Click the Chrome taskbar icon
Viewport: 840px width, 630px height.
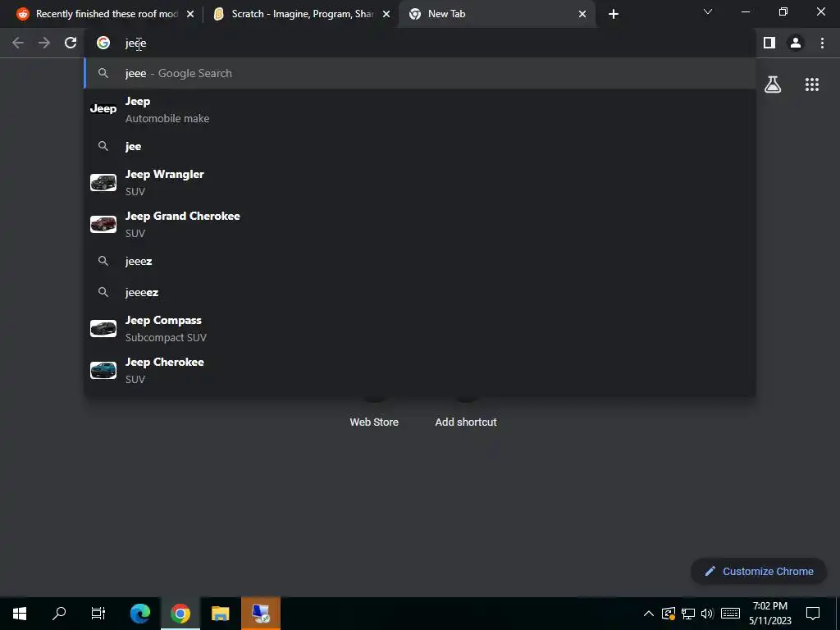pos(180,614)
